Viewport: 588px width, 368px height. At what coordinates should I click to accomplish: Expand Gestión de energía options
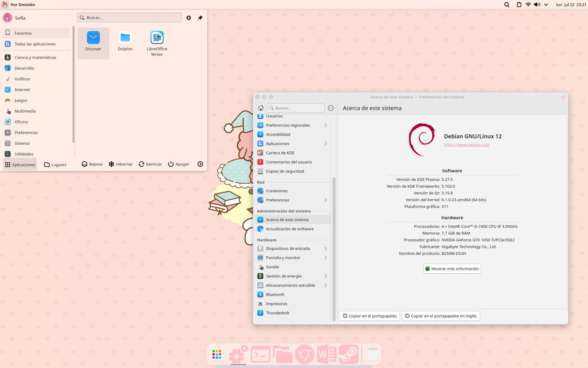pyautogui.click(x=325, y=276)
